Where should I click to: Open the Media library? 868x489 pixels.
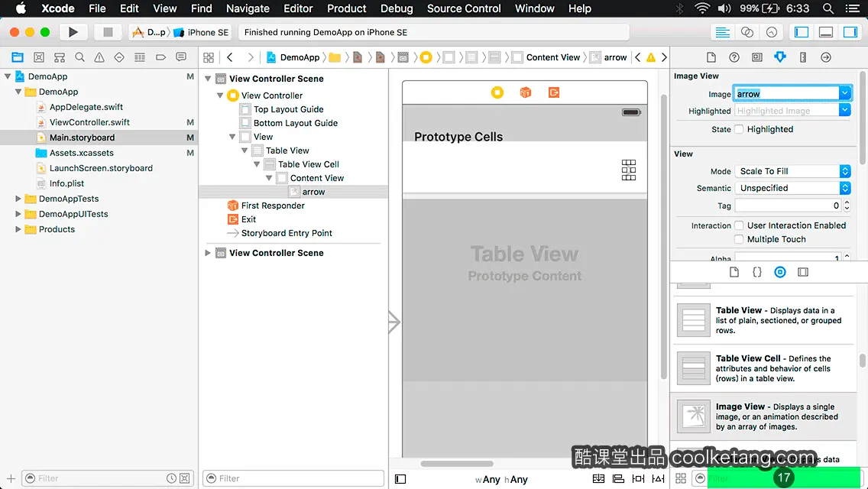803,272
